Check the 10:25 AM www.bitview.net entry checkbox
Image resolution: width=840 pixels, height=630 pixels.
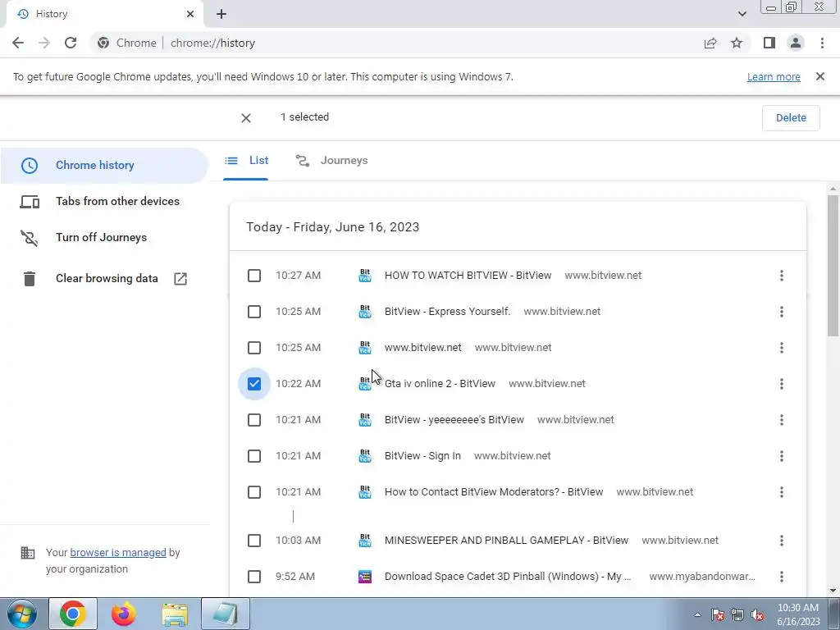(254, 348)
